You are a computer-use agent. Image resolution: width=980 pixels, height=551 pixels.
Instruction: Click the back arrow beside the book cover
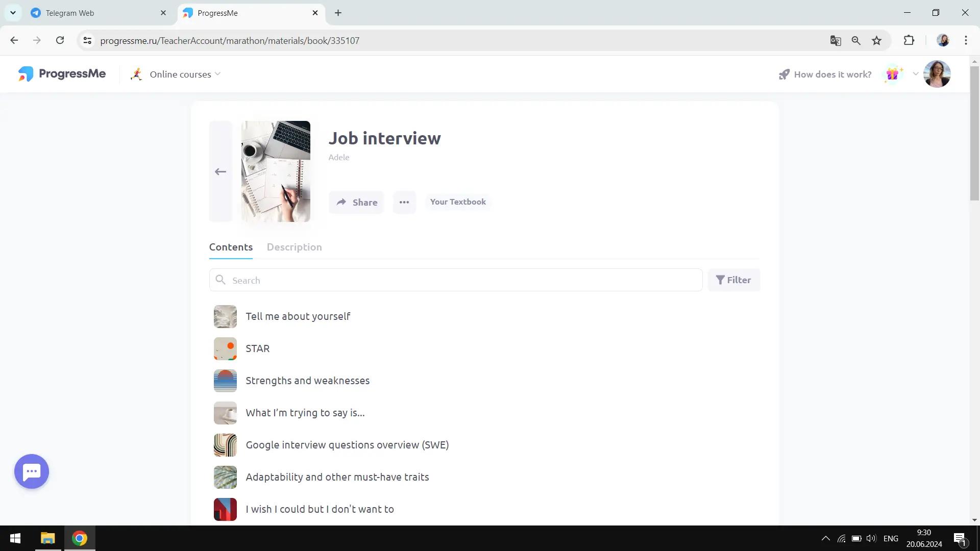point(220,171)
